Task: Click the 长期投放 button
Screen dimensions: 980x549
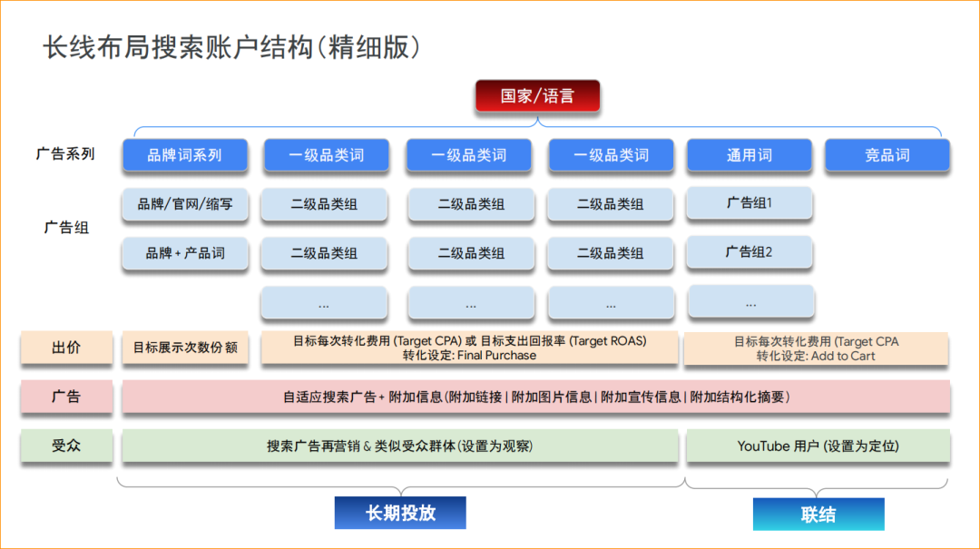Action: coord(399,512)
